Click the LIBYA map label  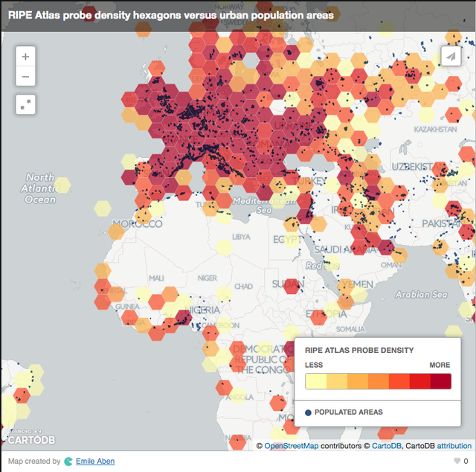click(x=241, y=237)
